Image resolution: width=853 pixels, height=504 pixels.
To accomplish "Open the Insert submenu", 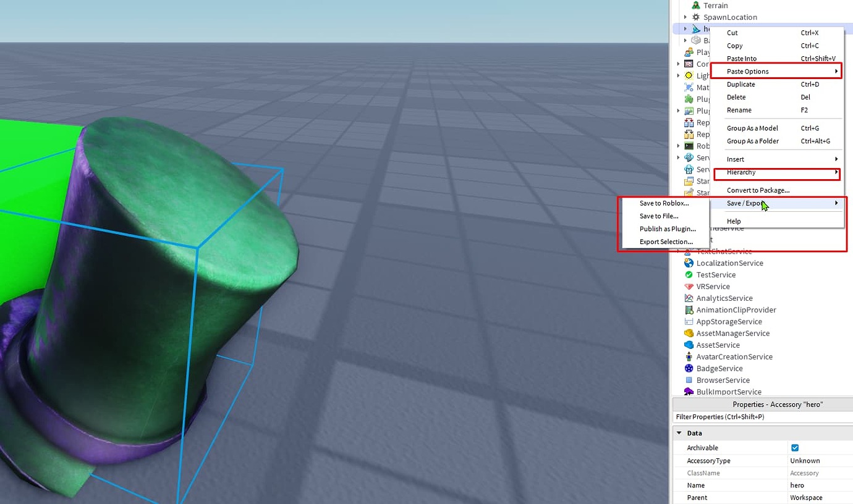I will pyautogui.click(x=776, y=159).
